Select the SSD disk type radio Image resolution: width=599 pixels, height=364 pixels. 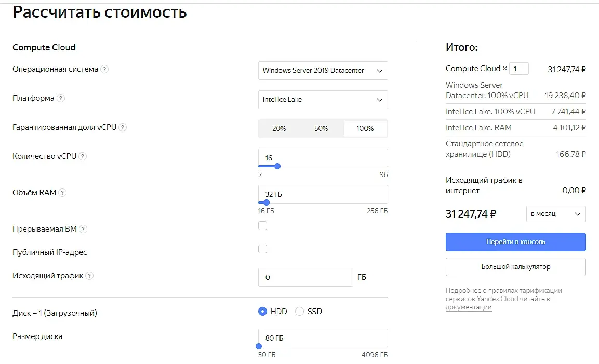point(299,312)
